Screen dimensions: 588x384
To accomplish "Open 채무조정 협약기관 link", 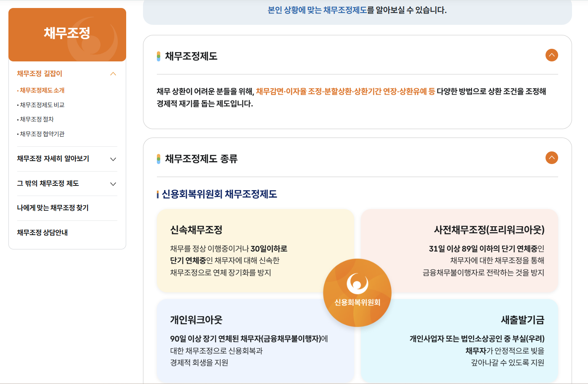I will click(42, 134).
